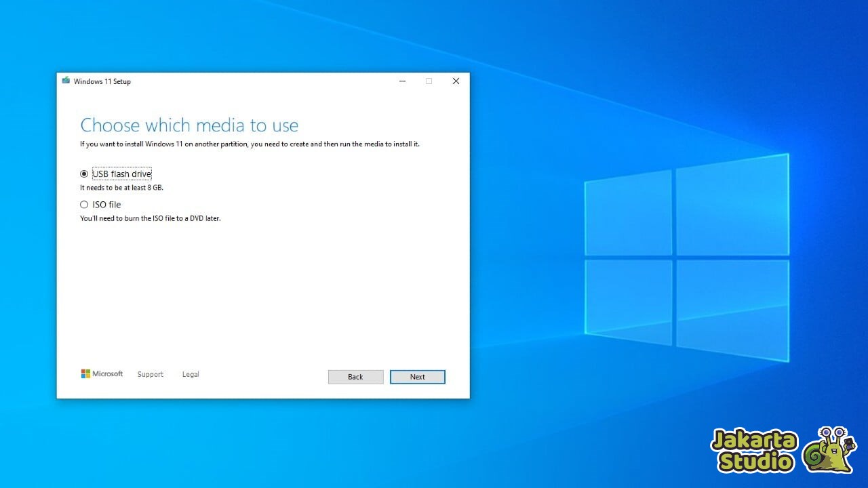Screen dimensions: 868x488
Task: Click the USB flash drive label text
Action: click(x=122, y=174)
